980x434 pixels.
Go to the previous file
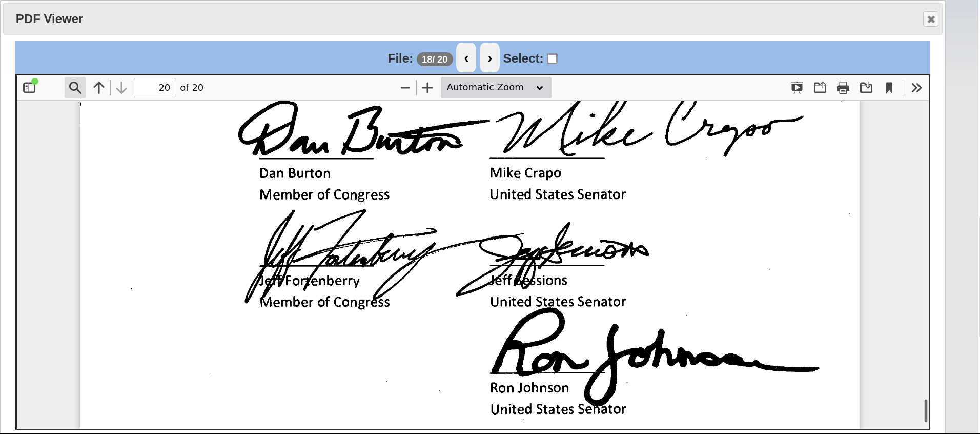(x=466, y=58)
